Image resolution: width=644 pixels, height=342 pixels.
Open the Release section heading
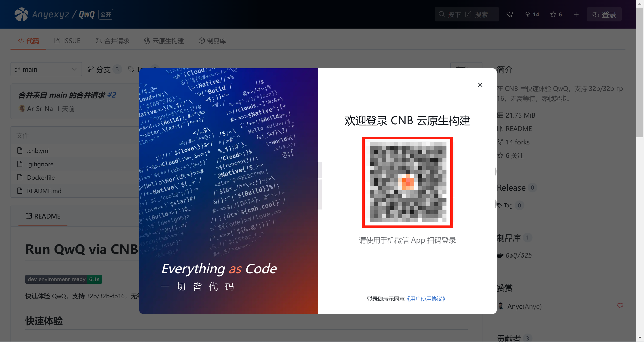[x=511, y=188]
